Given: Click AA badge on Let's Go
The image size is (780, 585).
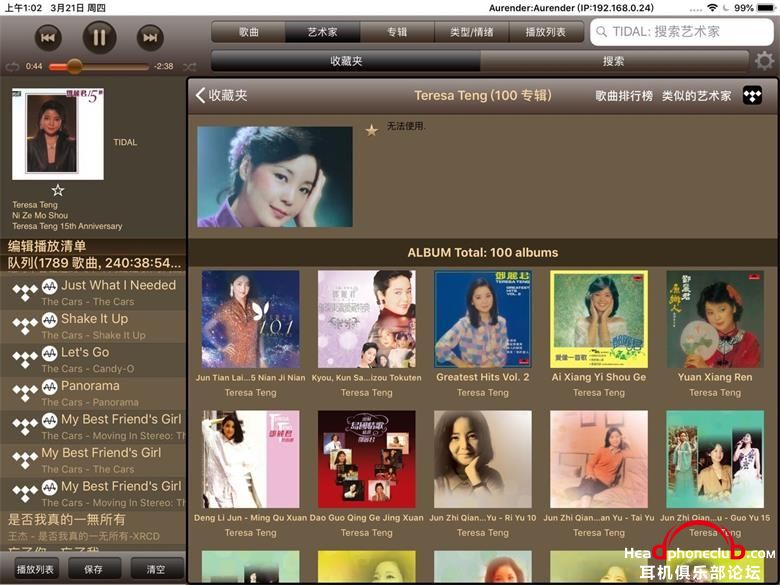Looking at the screenshot, I should click(x=49, y=353).
